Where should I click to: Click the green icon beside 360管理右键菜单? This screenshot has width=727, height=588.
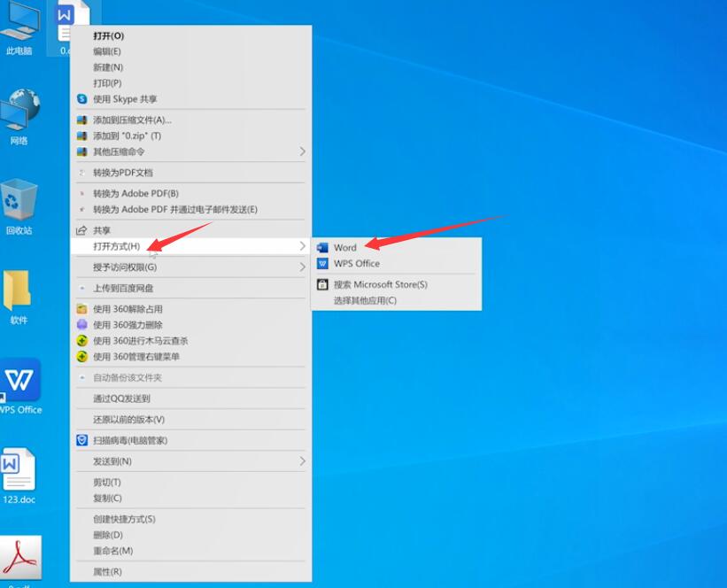tap(82, 357)
